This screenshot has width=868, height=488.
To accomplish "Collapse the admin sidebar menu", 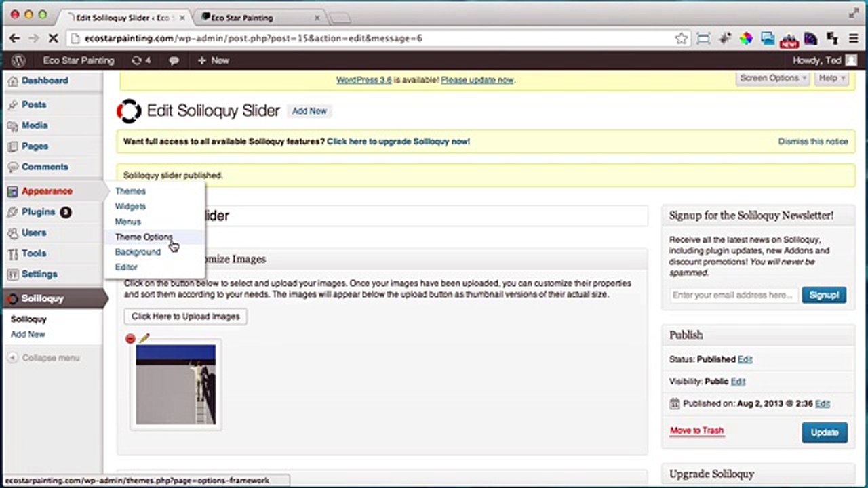I will click(x=45, y=358).
